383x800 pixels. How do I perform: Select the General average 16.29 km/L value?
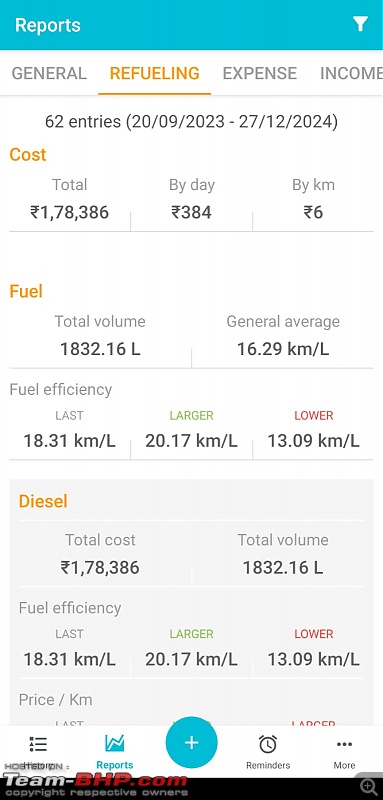tap(283, 349)
